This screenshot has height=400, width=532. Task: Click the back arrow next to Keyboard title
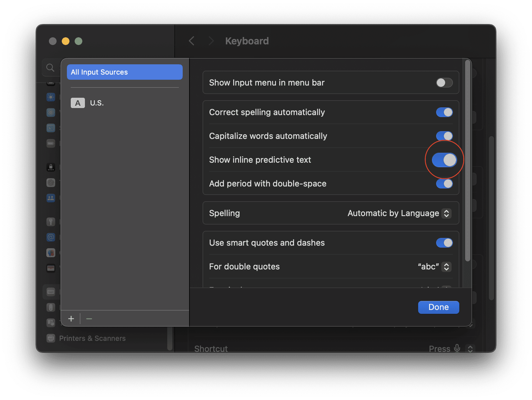(x=191, y=41)
